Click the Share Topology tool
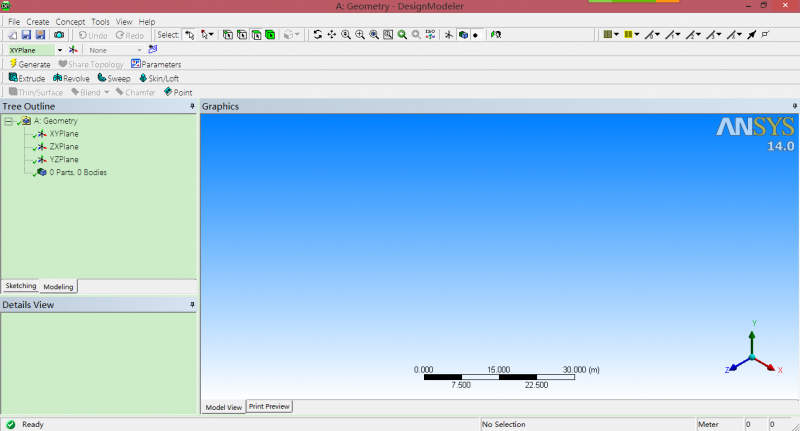 click(x=91, y=64)
